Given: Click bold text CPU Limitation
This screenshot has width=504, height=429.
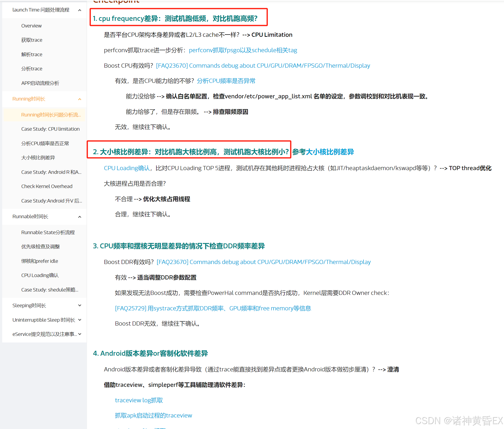Looking at the screenshot, I should tap(272, 35).
